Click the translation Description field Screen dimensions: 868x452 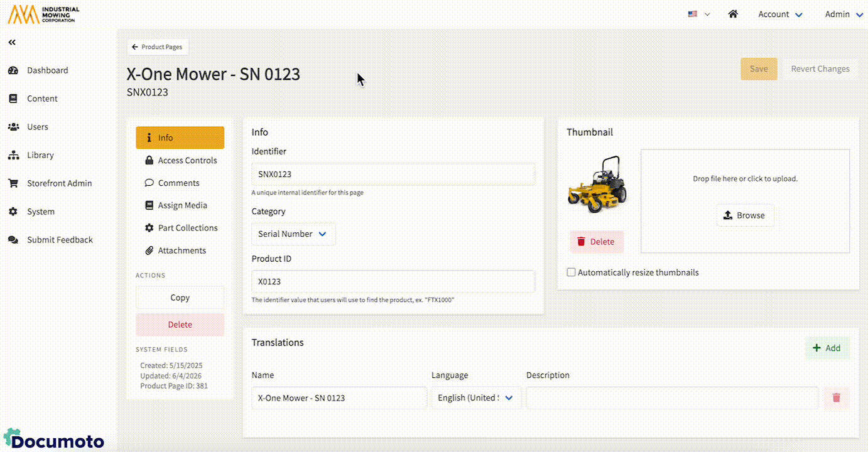(x=672, y=398)
